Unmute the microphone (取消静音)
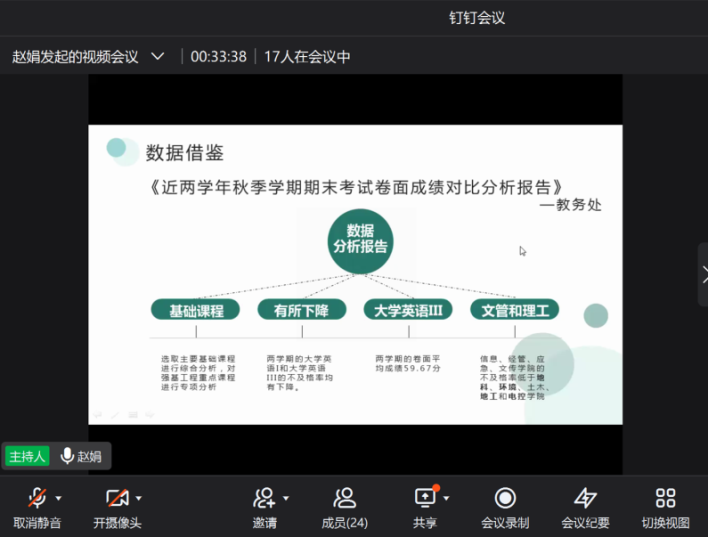Image resolution: width=708 pixels, height=537 pixels. pyautogui.click(x=37, y=498)
